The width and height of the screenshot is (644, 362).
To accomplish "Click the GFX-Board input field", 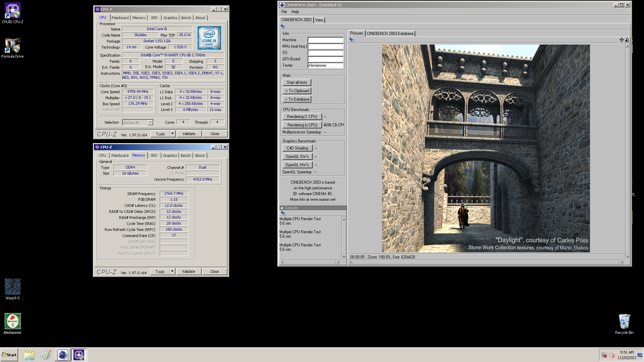I will (x=325, y=59).
